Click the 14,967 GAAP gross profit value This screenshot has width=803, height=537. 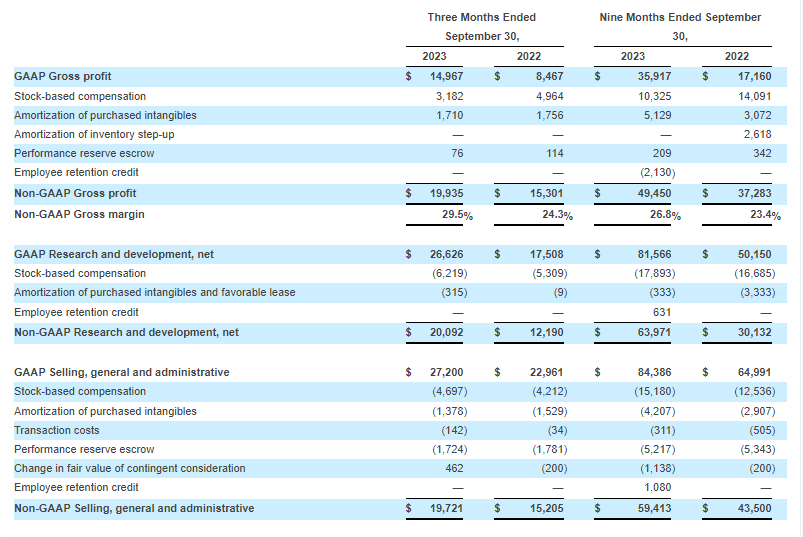coord(445,76)
